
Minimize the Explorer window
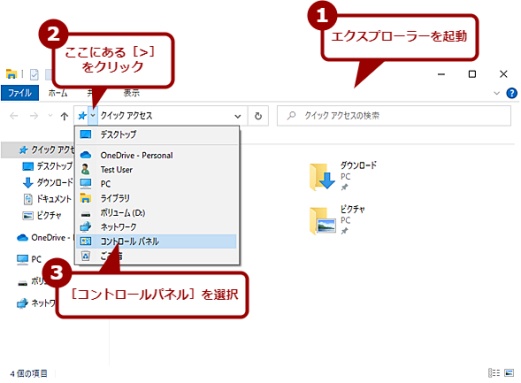point(441,74)
